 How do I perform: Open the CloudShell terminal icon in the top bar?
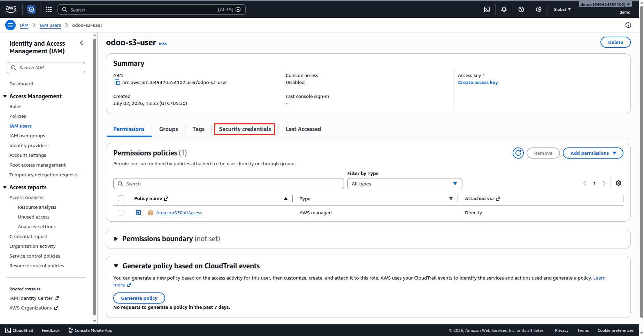tap(487, 9)
